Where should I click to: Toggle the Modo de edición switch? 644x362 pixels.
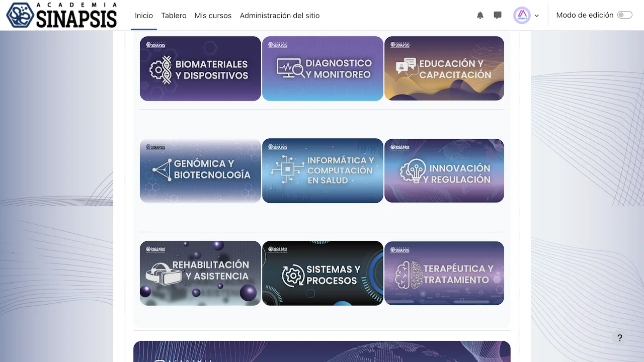(x=624, y=15)
